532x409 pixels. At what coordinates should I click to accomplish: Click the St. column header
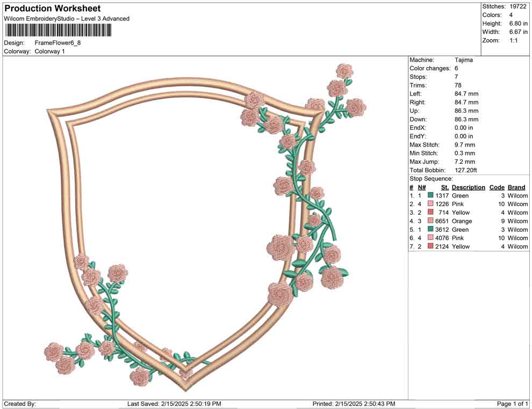click(x=445, y=187)
